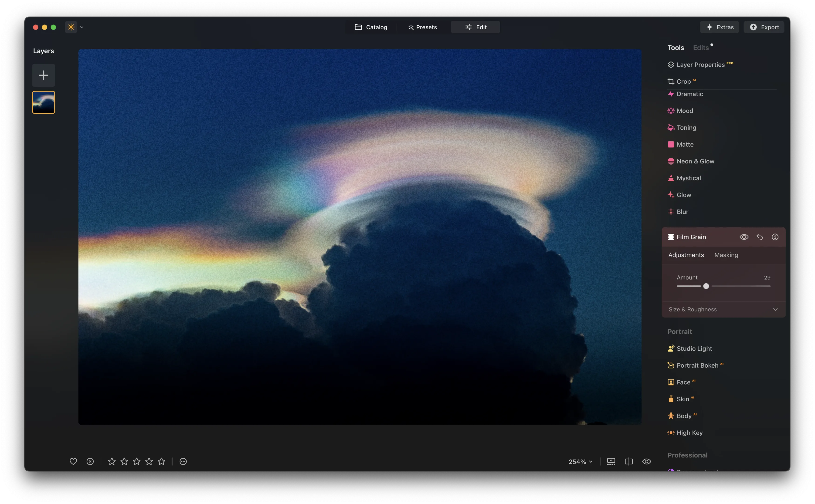Reset Film Grain with the undo arrow icon
815x504 pixels.
tap(759, 237)
